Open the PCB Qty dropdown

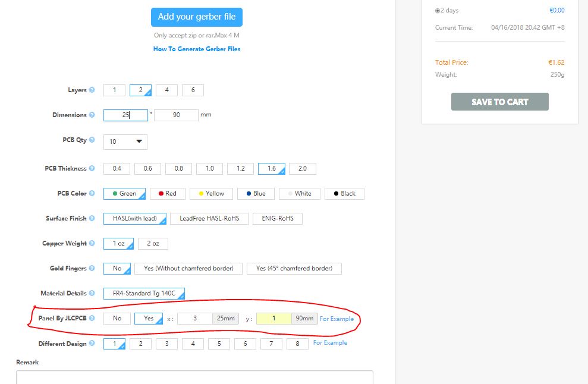[125, 141]
